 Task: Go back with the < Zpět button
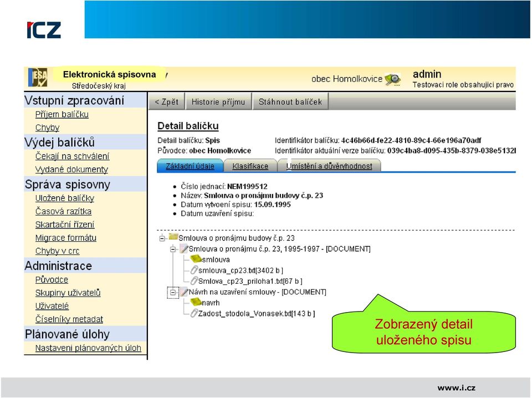(x=167, y=102)
